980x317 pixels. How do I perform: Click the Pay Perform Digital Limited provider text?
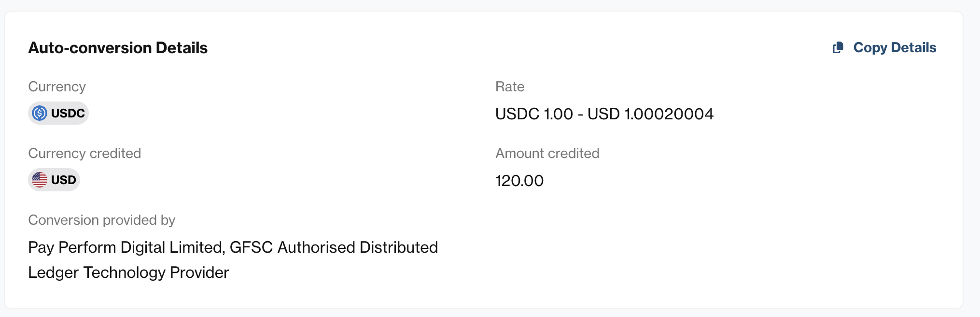click(126, 247)
